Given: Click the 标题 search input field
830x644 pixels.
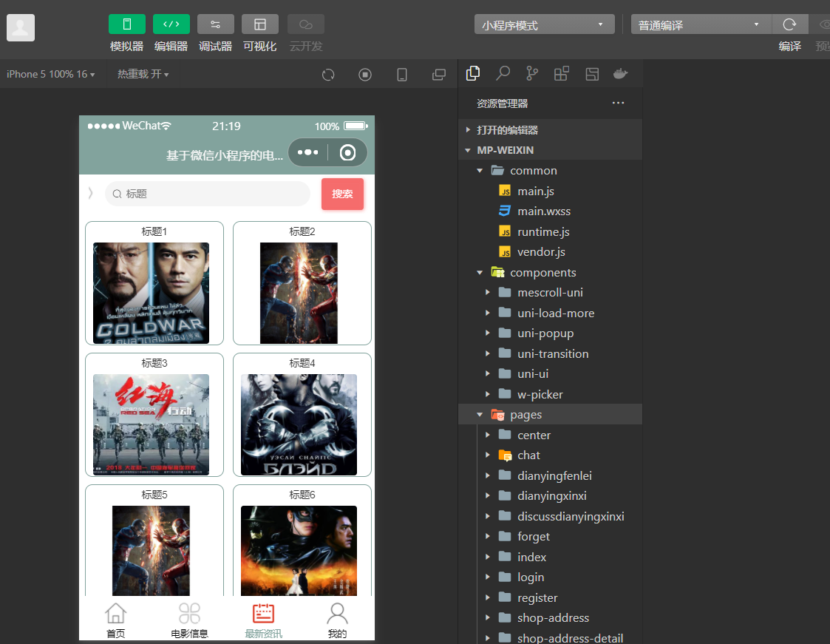Looking at the screenshot, I should tap(208, 194).
